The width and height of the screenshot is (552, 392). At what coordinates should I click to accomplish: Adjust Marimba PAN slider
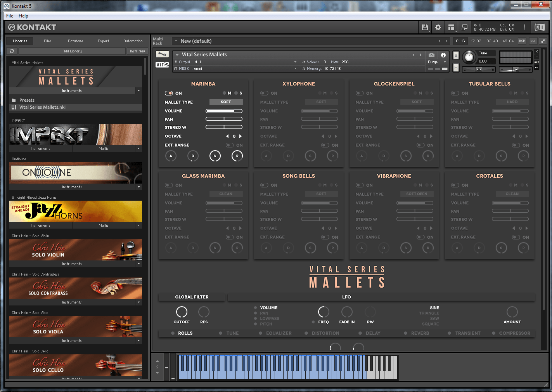coord(224,119)
